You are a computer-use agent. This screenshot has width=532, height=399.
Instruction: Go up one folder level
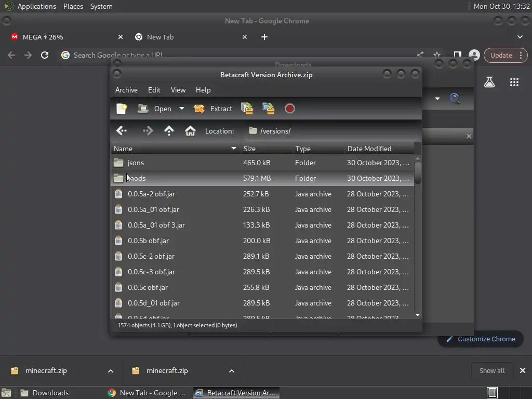pyautogui.click(x=169, y=130)
